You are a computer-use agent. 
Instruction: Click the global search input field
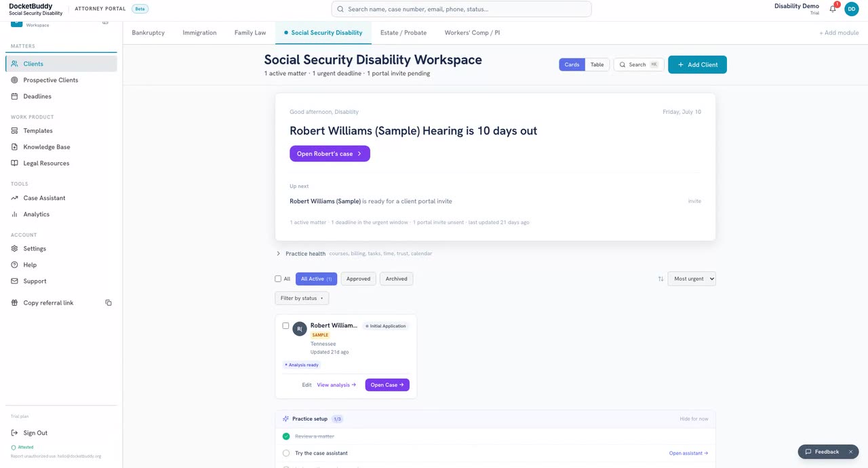click(461, 9)
